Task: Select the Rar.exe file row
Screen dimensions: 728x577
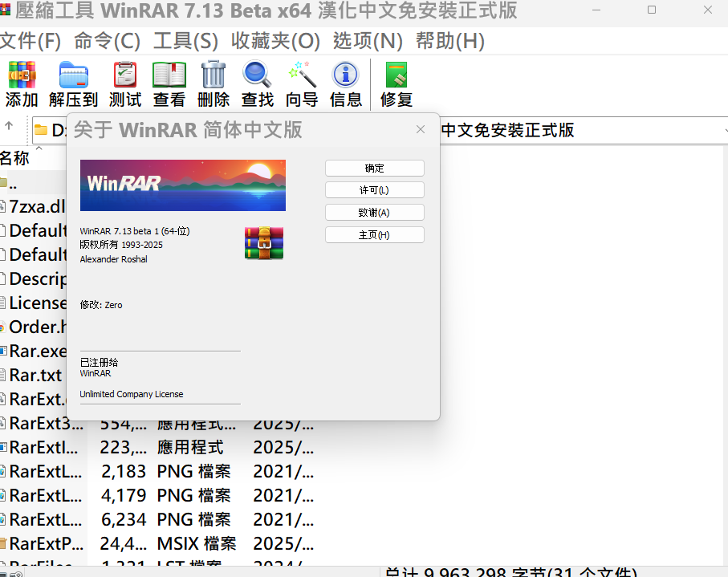Action: [34, 351]
